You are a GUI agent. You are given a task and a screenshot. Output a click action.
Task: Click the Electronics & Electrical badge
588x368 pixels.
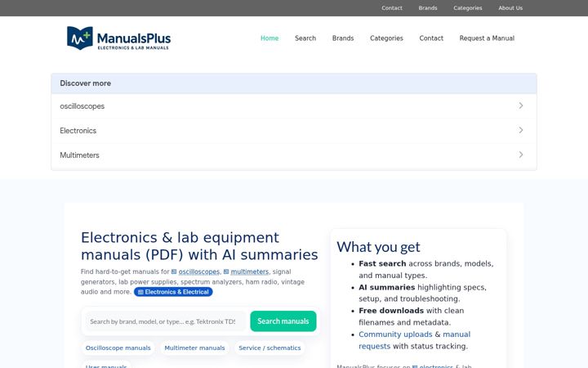[x=173, y=292]
